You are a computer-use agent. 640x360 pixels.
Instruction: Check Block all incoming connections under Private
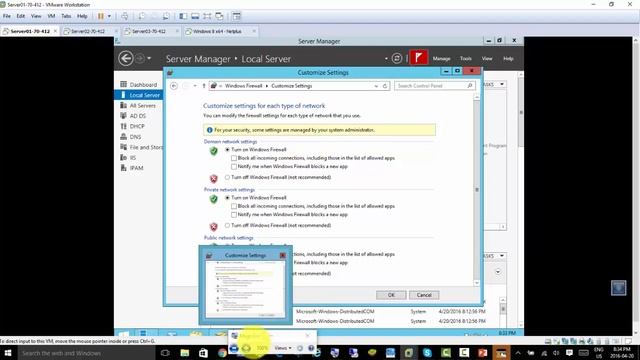[x=234, y=206]
